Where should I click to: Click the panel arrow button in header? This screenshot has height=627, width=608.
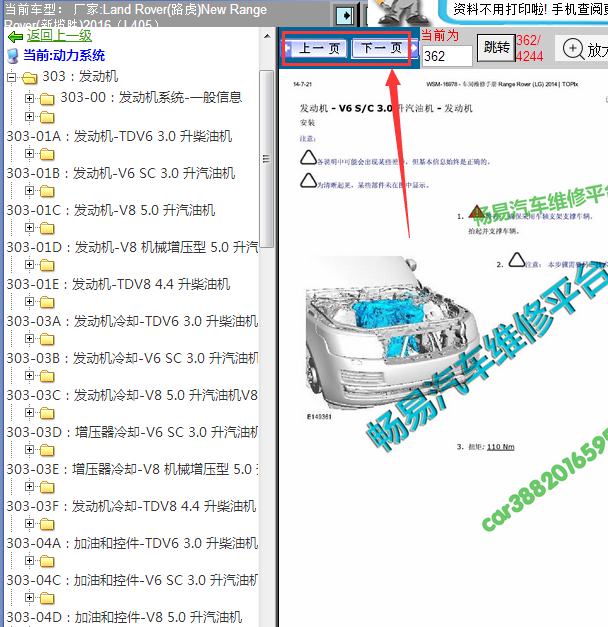(344, 16)
